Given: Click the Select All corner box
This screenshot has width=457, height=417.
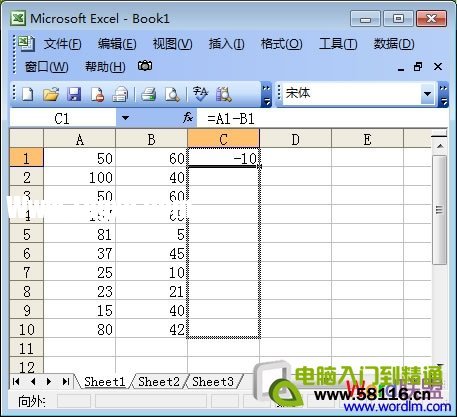Looking at the screenshot, I should pos(27,139).
